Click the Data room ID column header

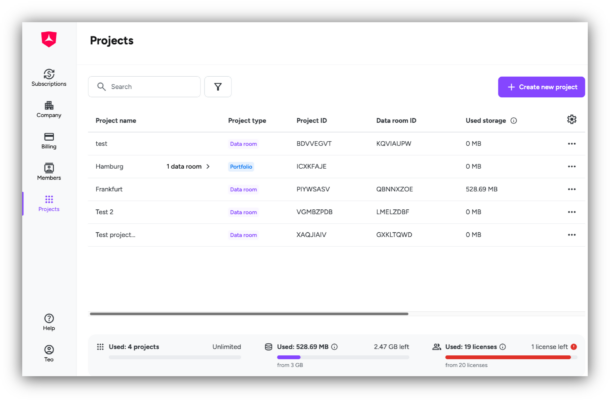coord(396,121)
